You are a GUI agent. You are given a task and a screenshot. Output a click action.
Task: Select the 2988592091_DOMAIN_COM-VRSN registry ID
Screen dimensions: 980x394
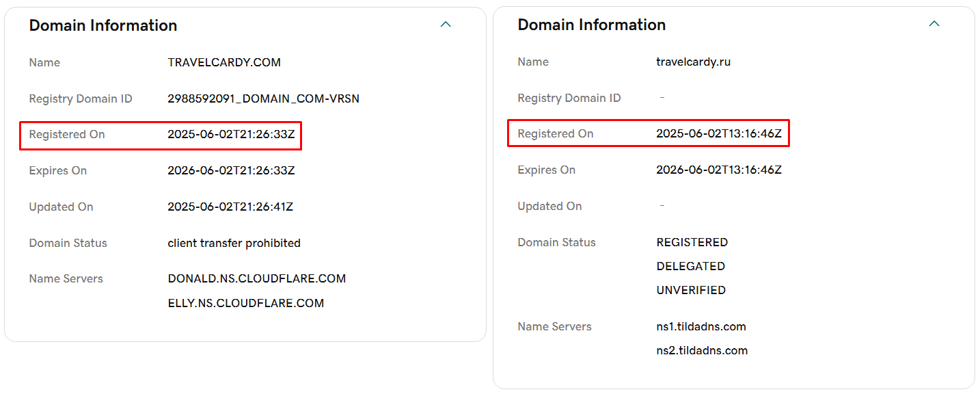pos(263,98)
